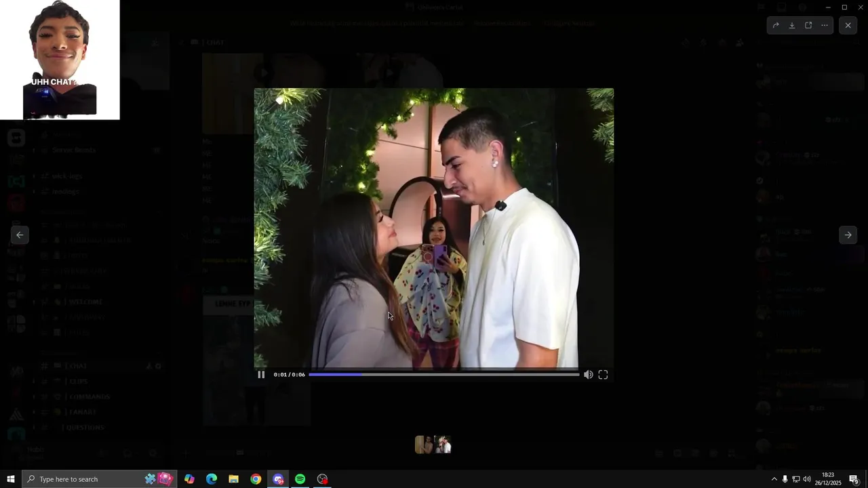This screenshot has width=868, height=488.
Task: Open Google Chrome from taskbar
Action: click(x=256, y=479)
